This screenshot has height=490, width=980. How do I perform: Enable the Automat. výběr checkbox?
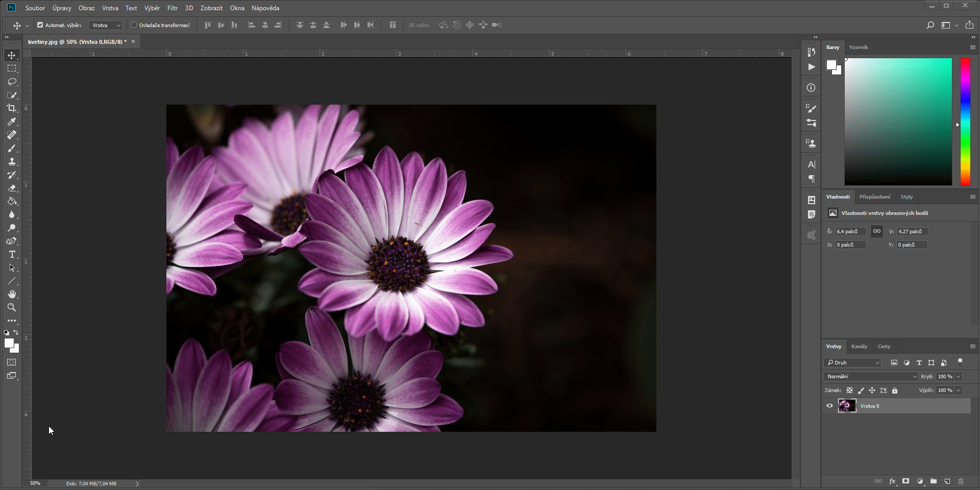(x=40, y=24)
